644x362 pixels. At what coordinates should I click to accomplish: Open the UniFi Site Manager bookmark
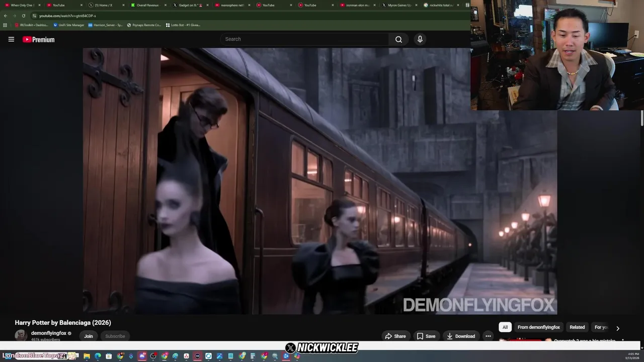tap(69, 25)
